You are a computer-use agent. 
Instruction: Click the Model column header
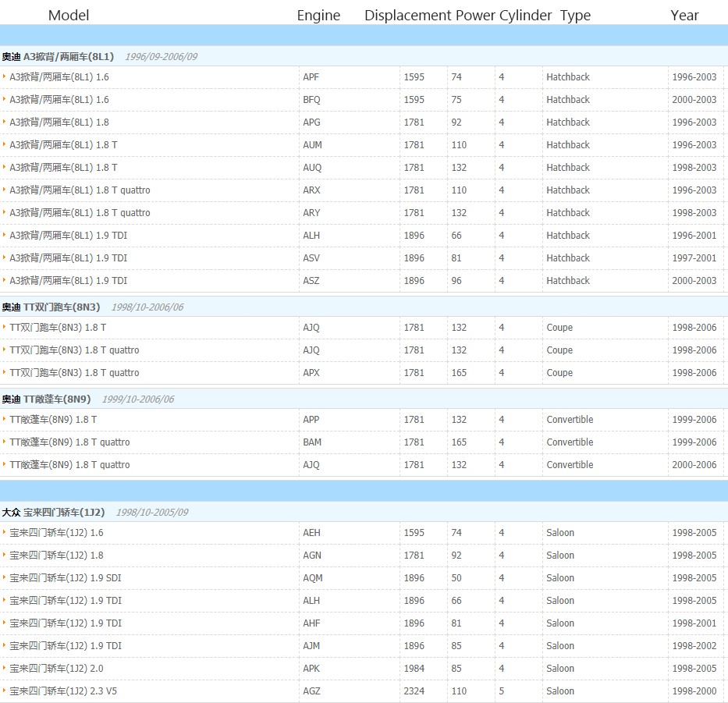pos(68,16)
